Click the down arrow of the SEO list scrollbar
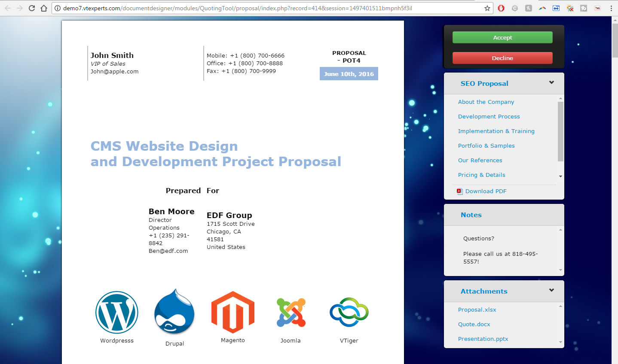Image resolution: width=618 pixels, height=364 pixels. coord(560,176)
